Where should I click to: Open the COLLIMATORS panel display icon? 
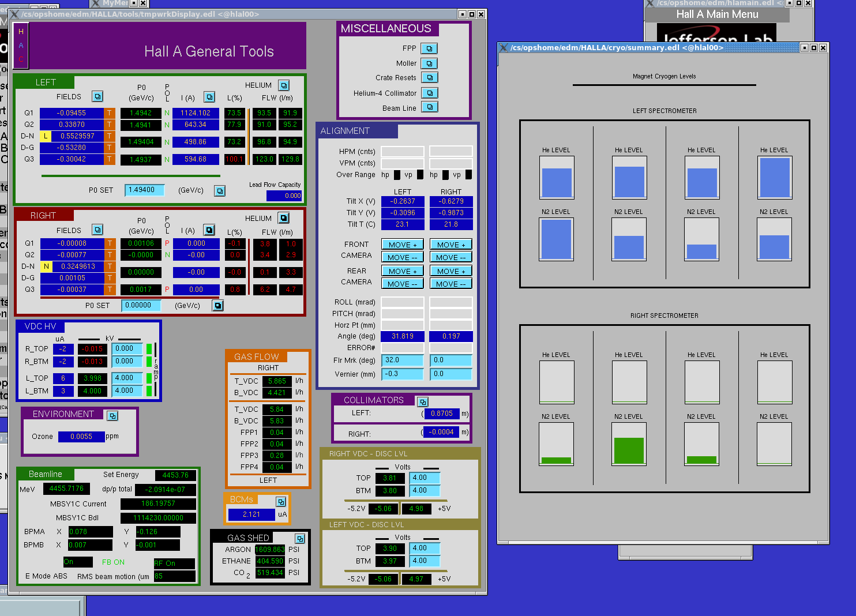423,401
